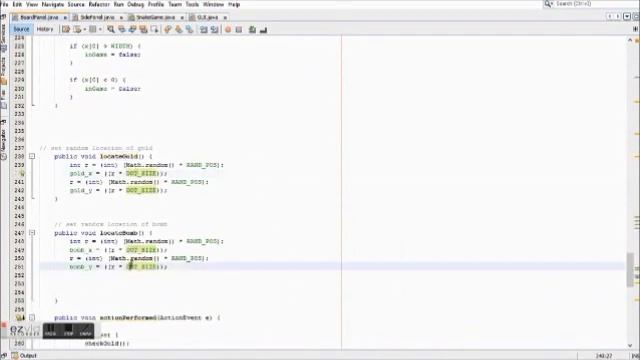Image resolution: width=640 pixels, height=360 pixels.
Task: Open the dropdown arrow next to Back icon
Action: tap(84, 29)
